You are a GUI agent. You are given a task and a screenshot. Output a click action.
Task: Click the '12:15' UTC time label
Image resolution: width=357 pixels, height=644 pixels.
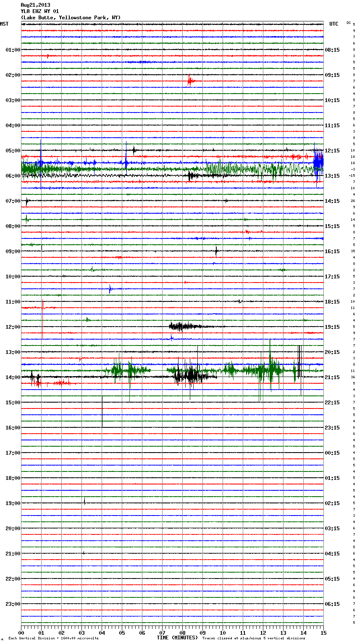pyautogui.click(x=332, y=151)
